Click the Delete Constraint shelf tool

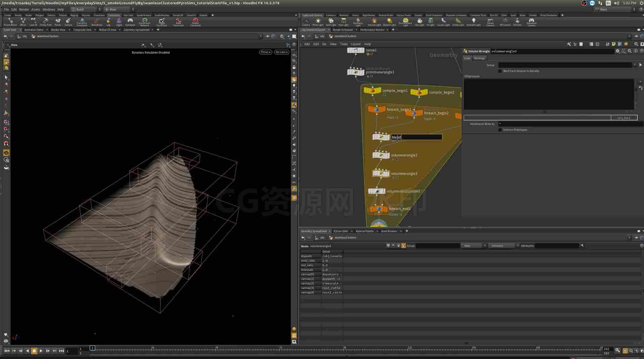click(195, 22)
